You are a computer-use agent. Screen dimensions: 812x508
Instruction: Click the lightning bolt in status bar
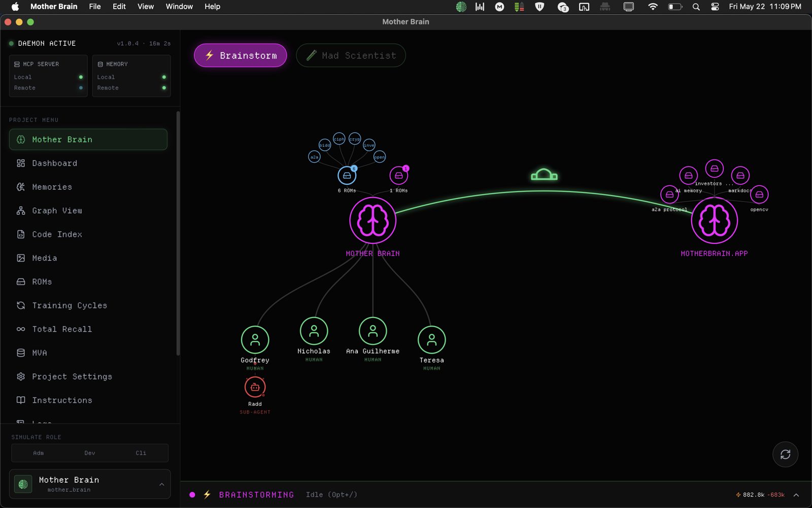click(207, 494)
